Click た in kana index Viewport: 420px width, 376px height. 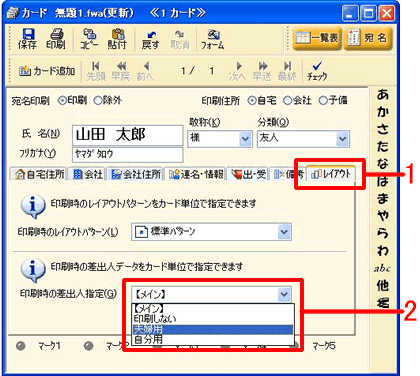383,147
